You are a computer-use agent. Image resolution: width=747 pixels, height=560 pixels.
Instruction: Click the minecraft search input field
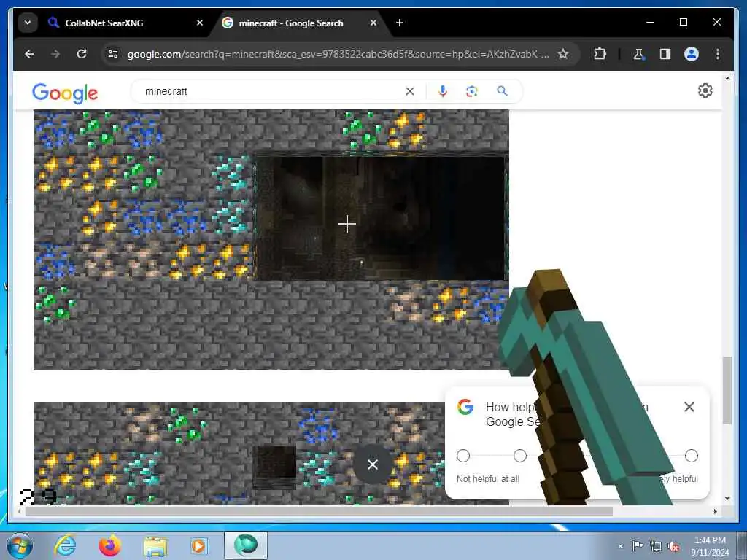271,91
